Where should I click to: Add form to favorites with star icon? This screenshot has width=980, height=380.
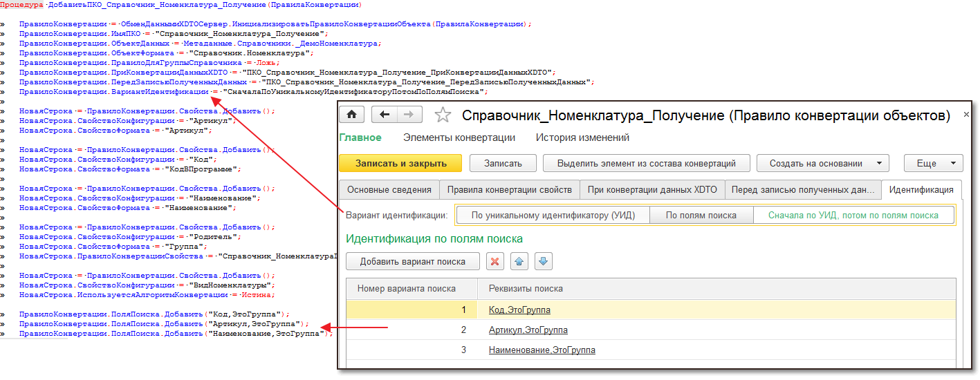tap(442, 115)
